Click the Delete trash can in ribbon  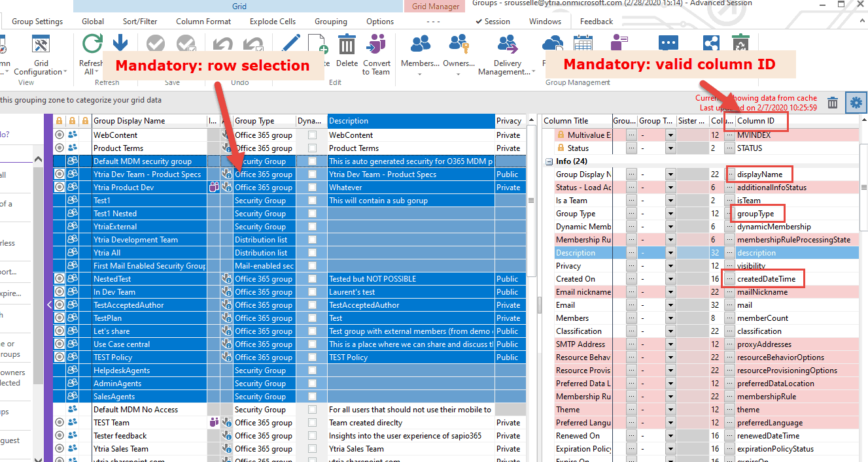coord(347,46)
